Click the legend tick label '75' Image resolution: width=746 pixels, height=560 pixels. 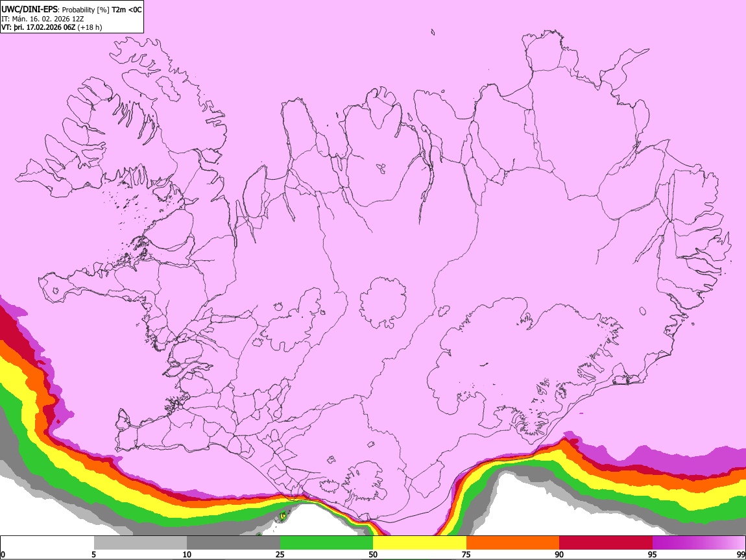(x=466, y=554)
